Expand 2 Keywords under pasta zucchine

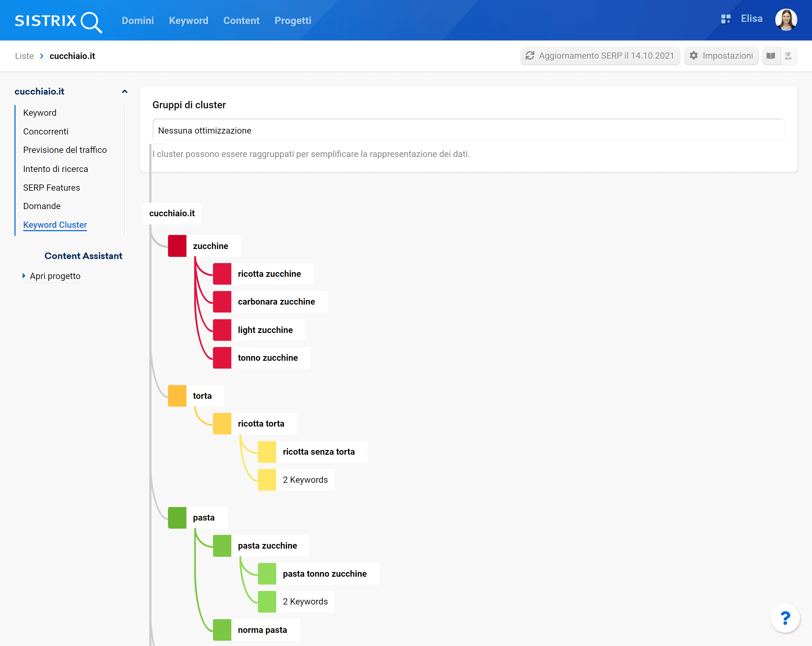click(x=305, y=602)
